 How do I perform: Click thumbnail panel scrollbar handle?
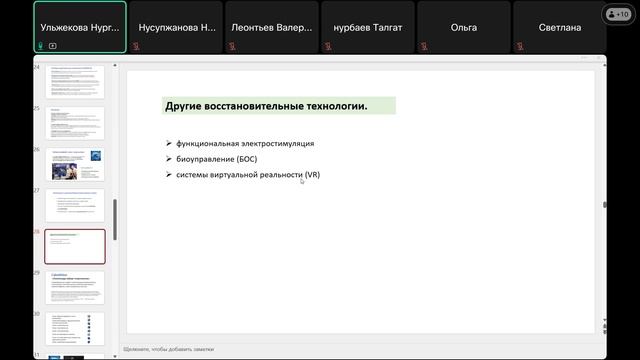click(x=115, y=220)
